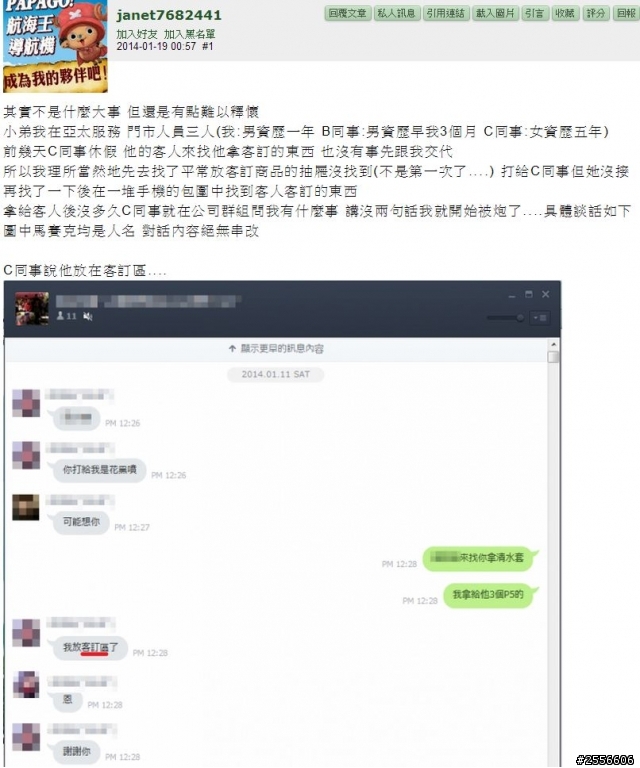640x768 pixels.
Task: Click the chat scrollbar up arrow
Action: (x=553, y=345)
